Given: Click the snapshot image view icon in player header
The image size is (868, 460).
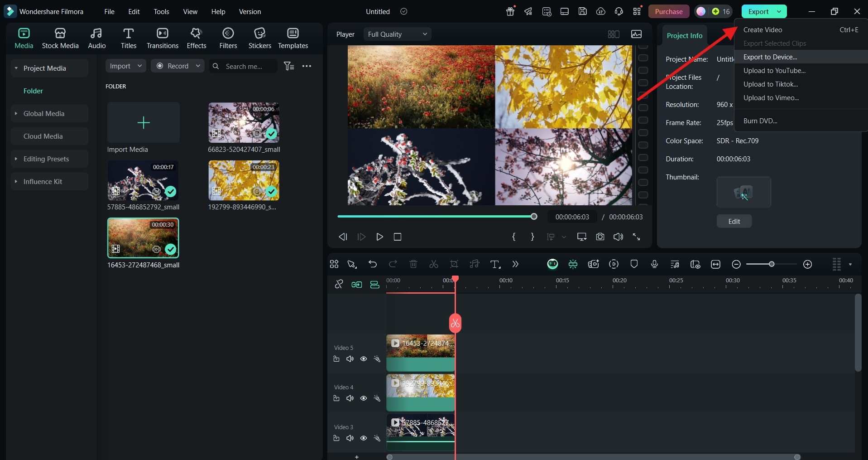Looking at the screenshot, I should pos(636,34).
